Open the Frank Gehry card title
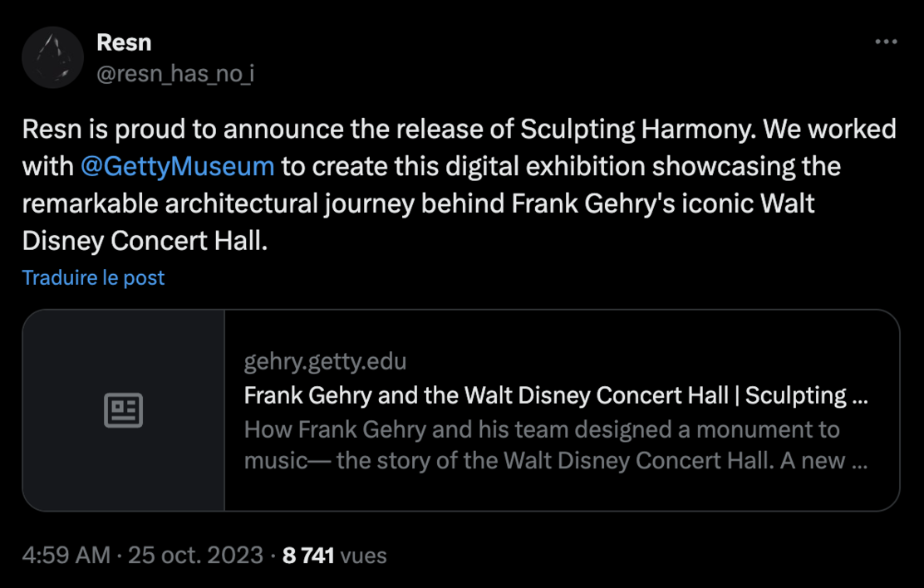This screenshot has height=588, width=924. point(555,395)
